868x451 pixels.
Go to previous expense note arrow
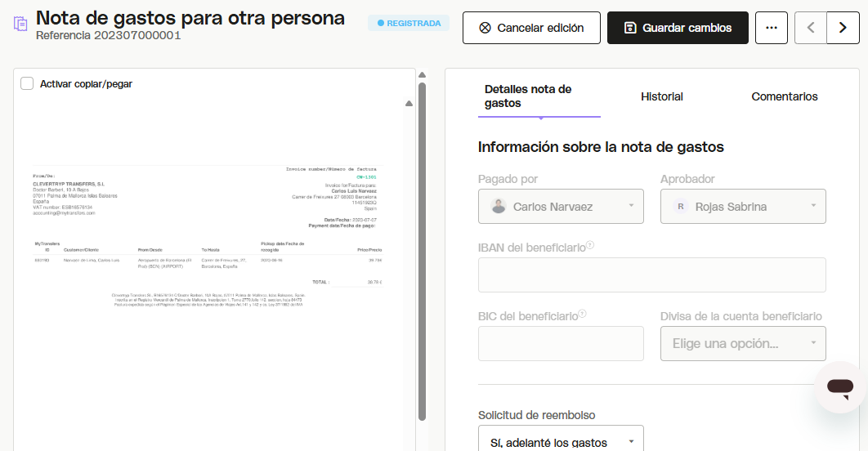click(811, 28)
